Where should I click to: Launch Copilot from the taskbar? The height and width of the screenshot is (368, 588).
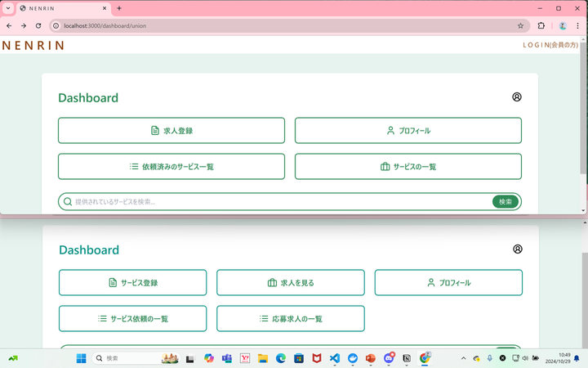209,358
